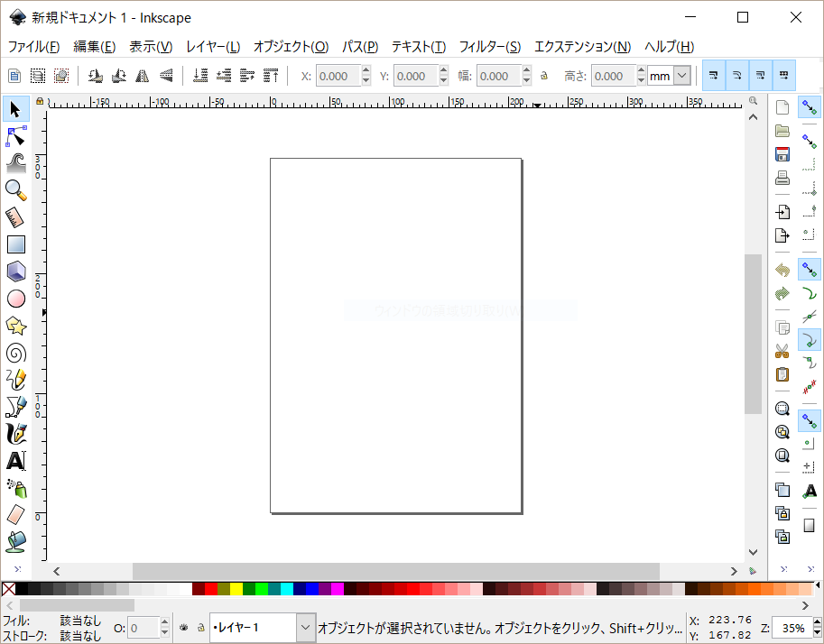Select the Spray tool
824x644 pixels.
tap(15, 489)
